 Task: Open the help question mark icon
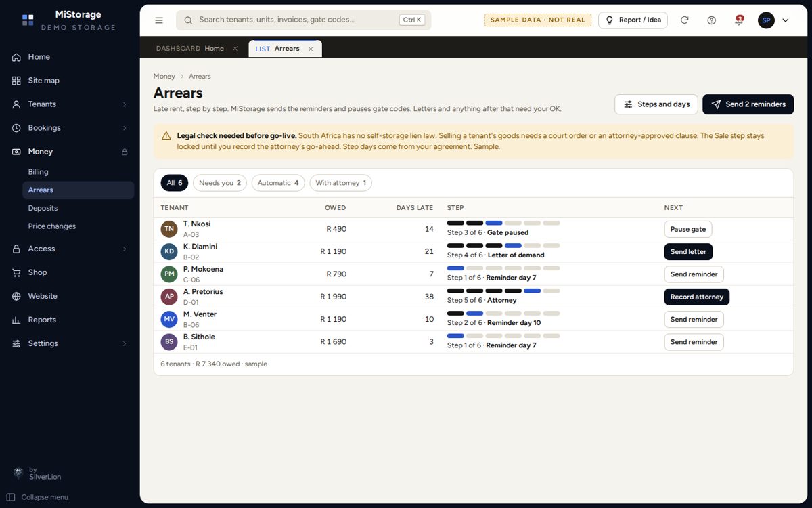click(712, 20)
